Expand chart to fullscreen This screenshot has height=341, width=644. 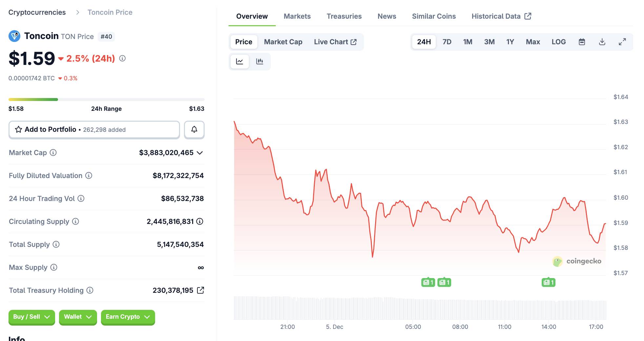coord(622,42)
